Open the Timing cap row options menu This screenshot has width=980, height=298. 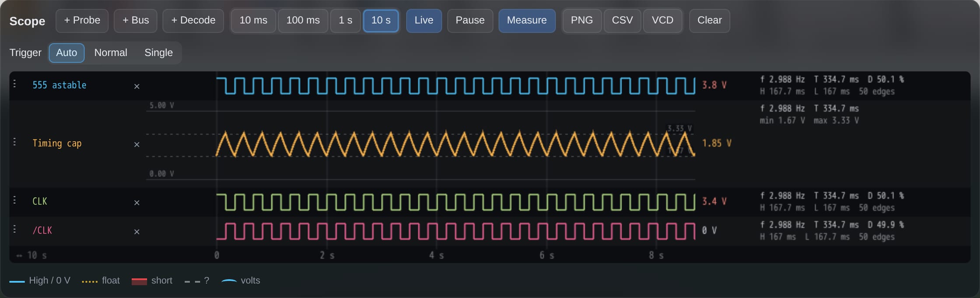tap(15, 142)
